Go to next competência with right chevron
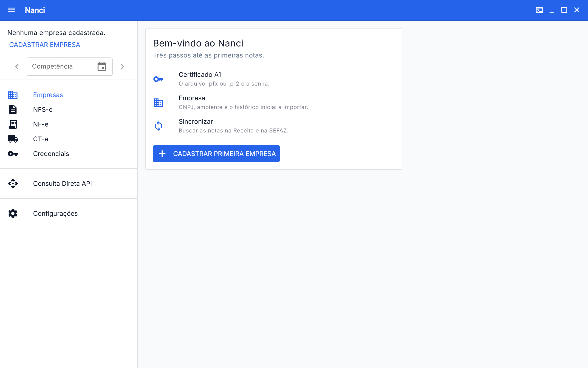588x368 pixels. click(x=122, y=67)
